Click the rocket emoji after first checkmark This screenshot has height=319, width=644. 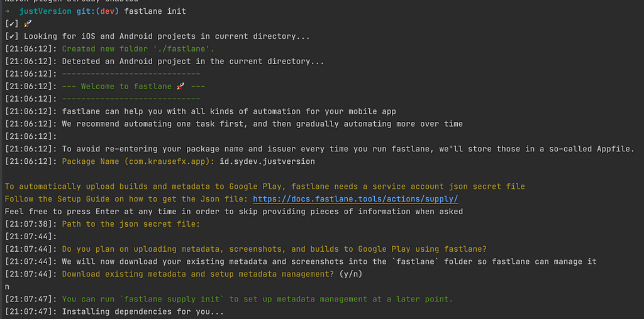pyautogui.click(x=28, y=24)
